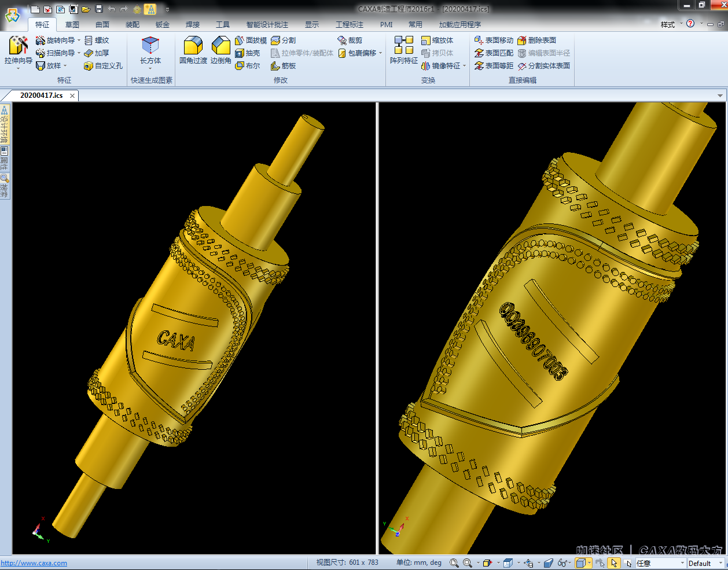728x570 pixels.
Task: Create a new document from quick access
Action: (x=35, y=9)
